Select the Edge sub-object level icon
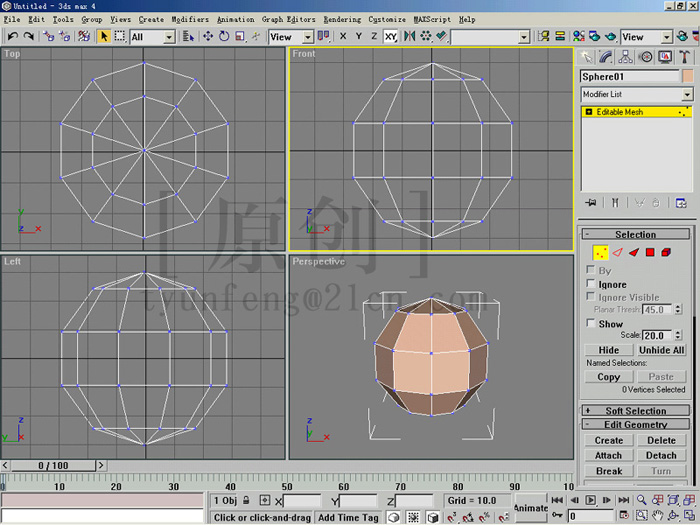The width and height of the screenshot is (700, 525). pos(617,253)
